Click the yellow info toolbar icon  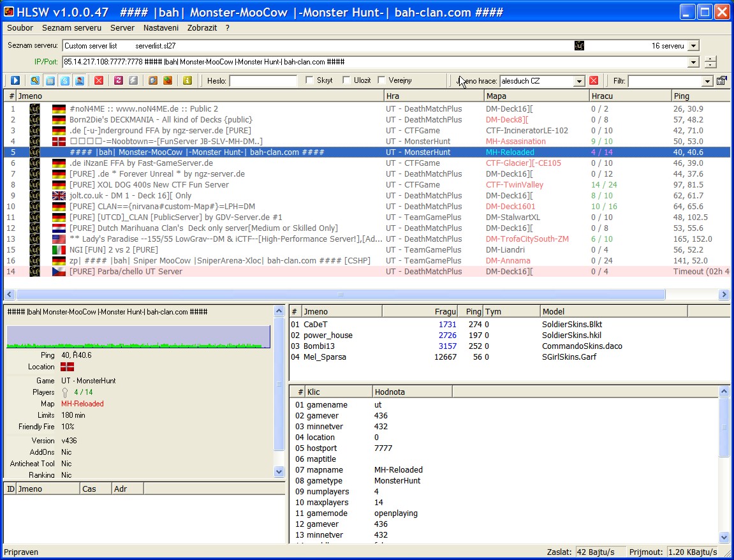pyautogui.click(x=187, y=80)
